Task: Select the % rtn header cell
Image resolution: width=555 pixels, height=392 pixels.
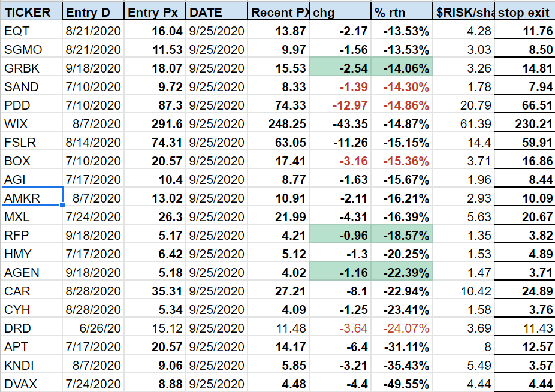Action: tap(402, 11)
